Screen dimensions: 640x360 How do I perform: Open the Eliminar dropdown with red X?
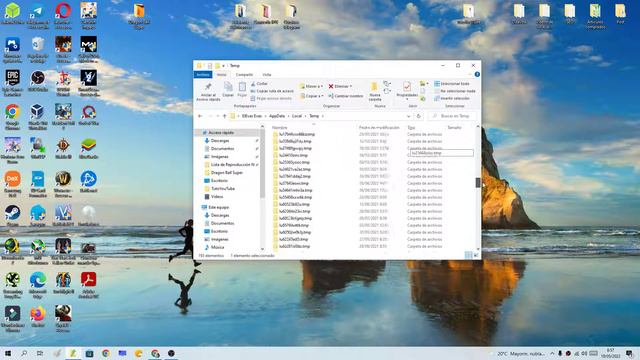pos(340,86)
